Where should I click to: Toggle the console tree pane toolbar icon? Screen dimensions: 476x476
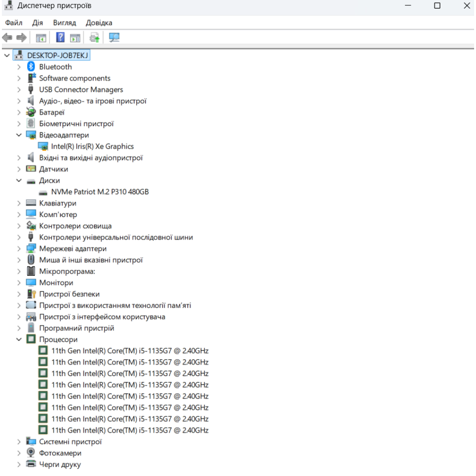pos(41,38)
